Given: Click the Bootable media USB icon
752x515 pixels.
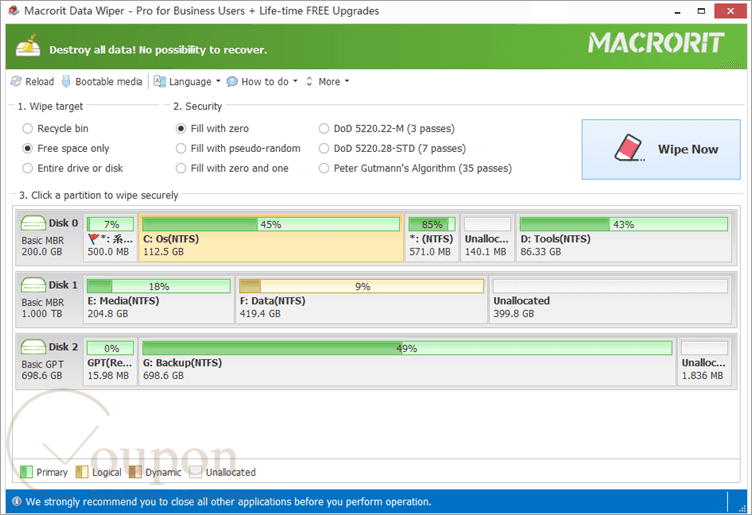Looking at the screenshot, I should [x=66, y=82].
